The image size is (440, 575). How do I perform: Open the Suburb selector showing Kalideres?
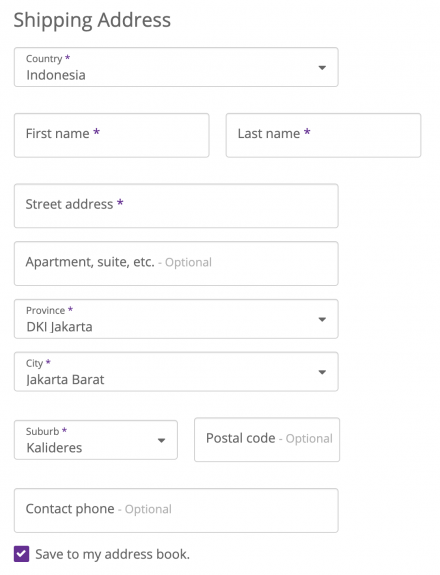coord(96,440)
